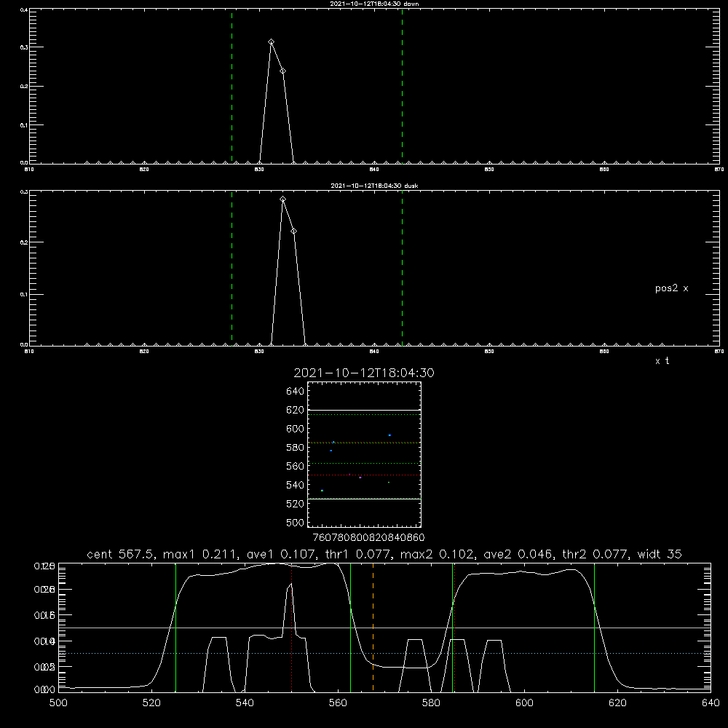Select the highest diamond marker in dawn plot
Viewport: 728px width, 728px height.
click(x=271, y=42)
